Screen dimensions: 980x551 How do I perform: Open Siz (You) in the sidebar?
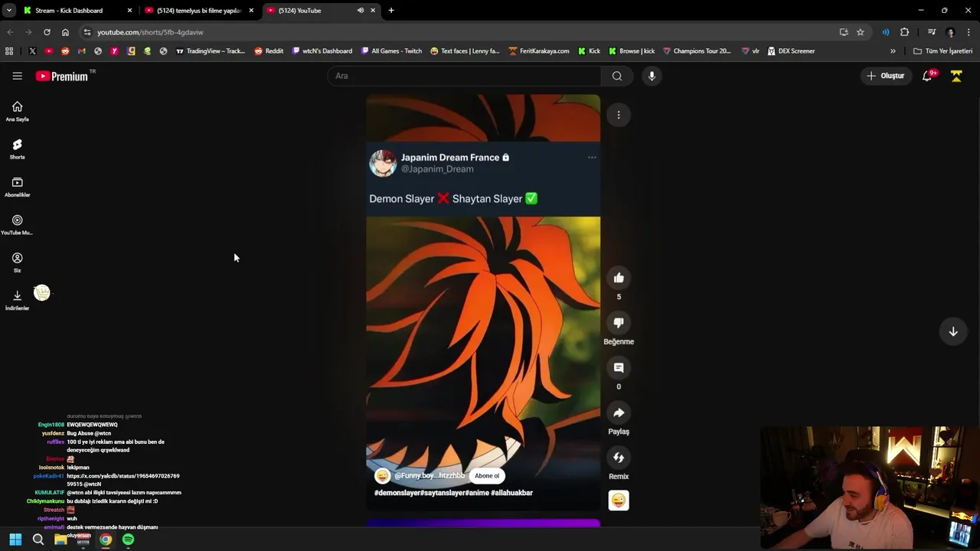pyautogui.click(x=17, y=262)
